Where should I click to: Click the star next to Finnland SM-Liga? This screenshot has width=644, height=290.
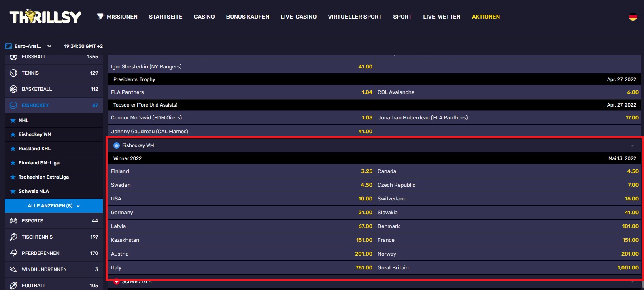pos(13,163)
